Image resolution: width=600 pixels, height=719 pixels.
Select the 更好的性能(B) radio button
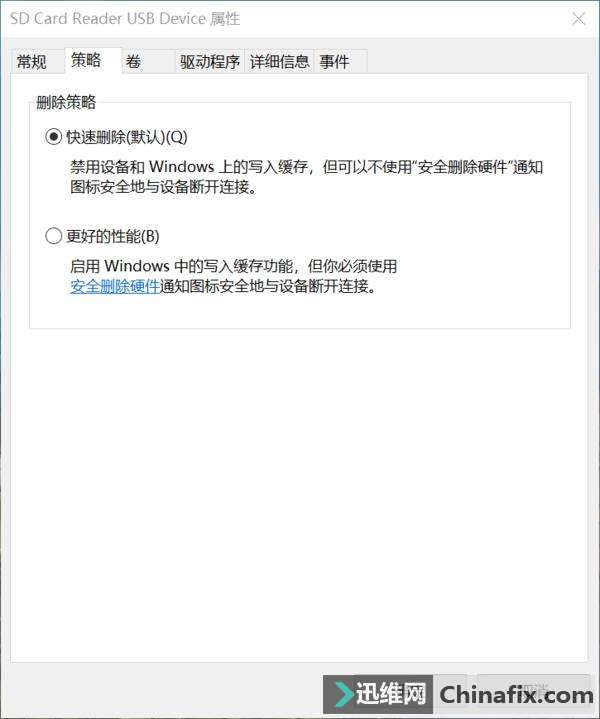tap(54, 236)
